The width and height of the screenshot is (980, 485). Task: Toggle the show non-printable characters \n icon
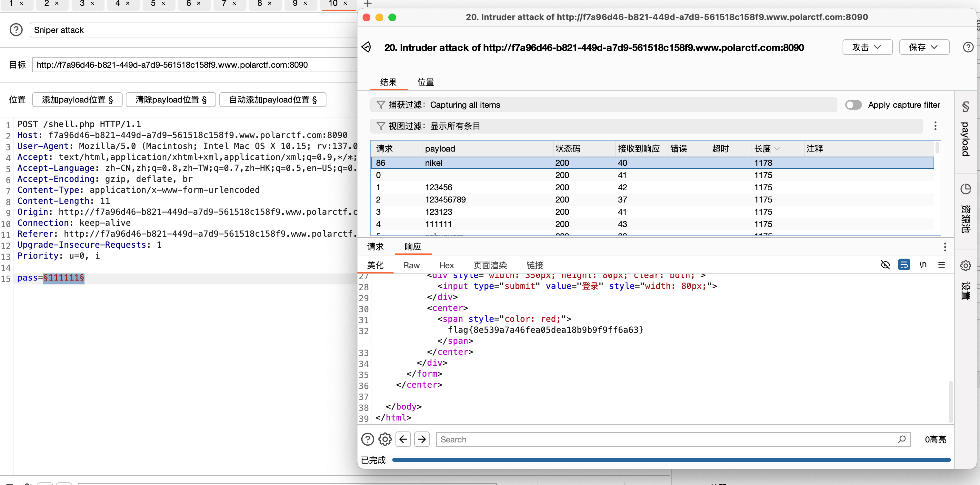(923, 265)
